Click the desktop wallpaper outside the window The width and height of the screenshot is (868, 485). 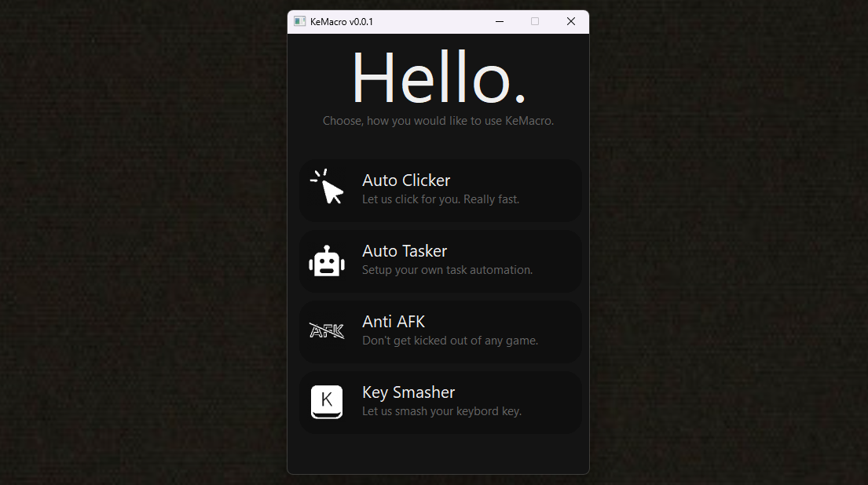[x=141, y=235]
